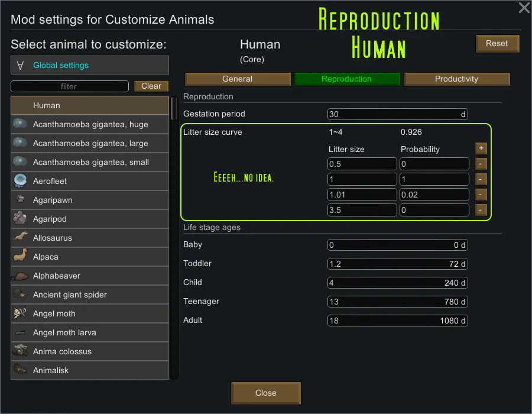
Task: Select the Alpaca animal icon
Action: click(21, 257)
